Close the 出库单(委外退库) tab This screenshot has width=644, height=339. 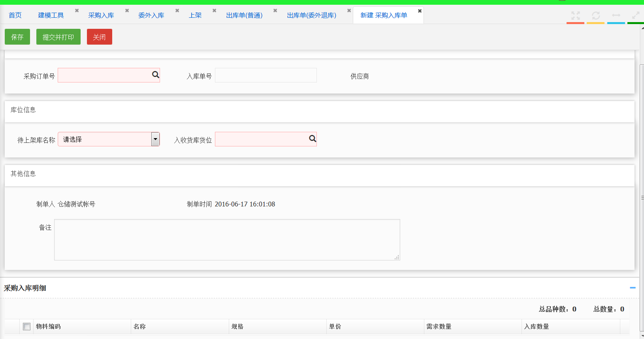coord(349,11)
